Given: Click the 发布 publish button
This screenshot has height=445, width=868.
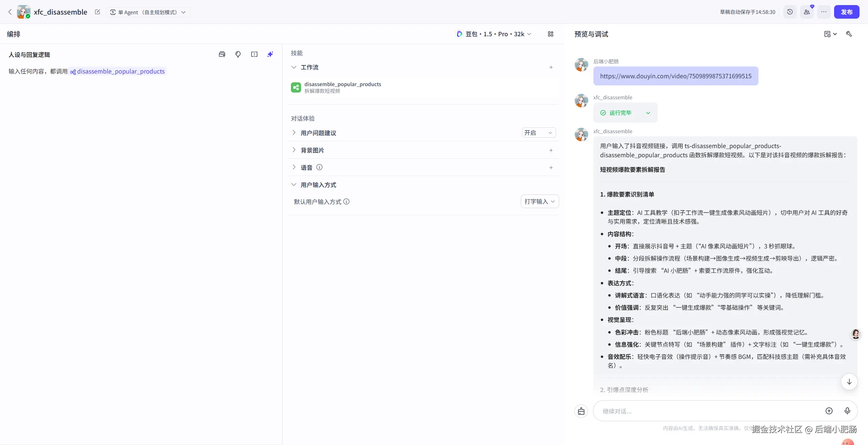Looking at the screenshot, I should (846, 12).
